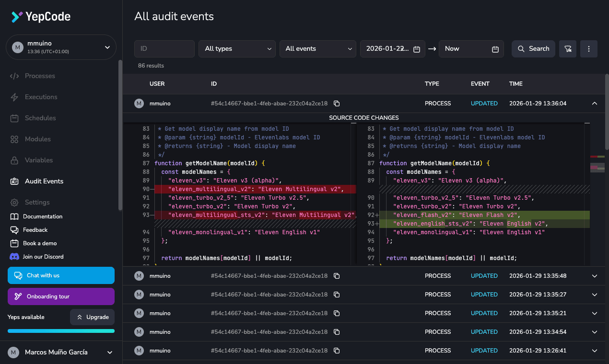Copy ID of the 13:35:48 event

[x=337, y=276]
